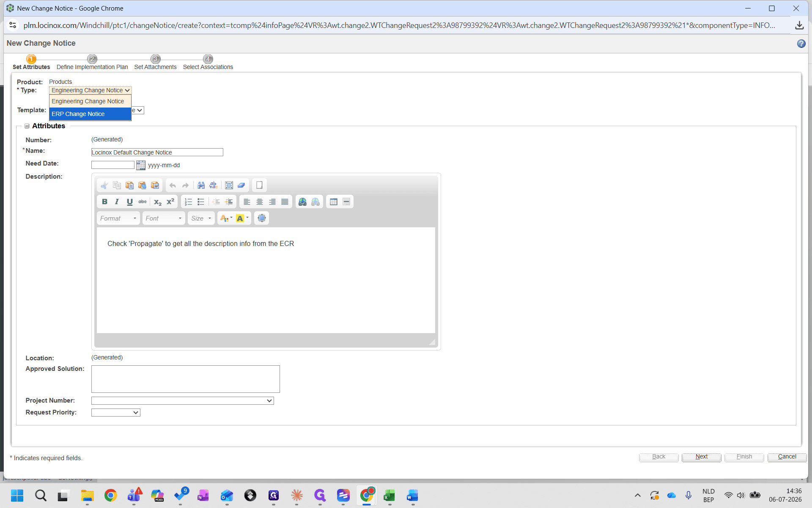Underline the selected description text
Viewport: 812px width, 508px height.
[x=130, y=202]
